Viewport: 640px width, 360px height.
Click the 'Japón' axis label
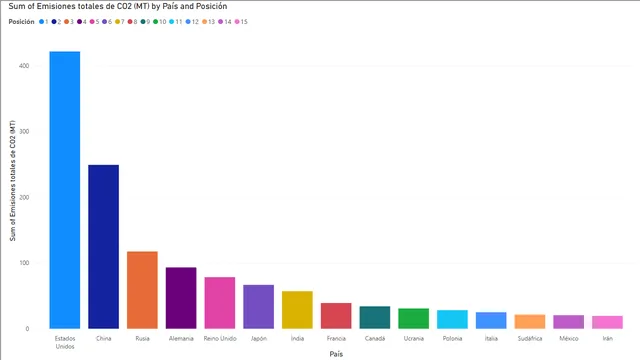click(x=259, y=338)
